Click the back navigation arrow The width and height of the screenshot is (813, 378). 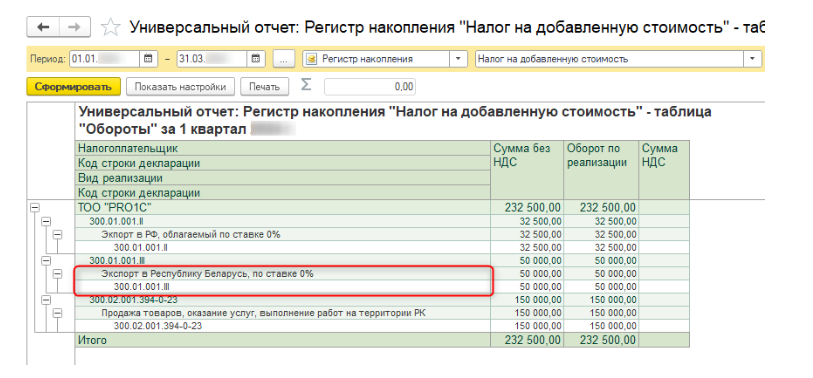43,27
